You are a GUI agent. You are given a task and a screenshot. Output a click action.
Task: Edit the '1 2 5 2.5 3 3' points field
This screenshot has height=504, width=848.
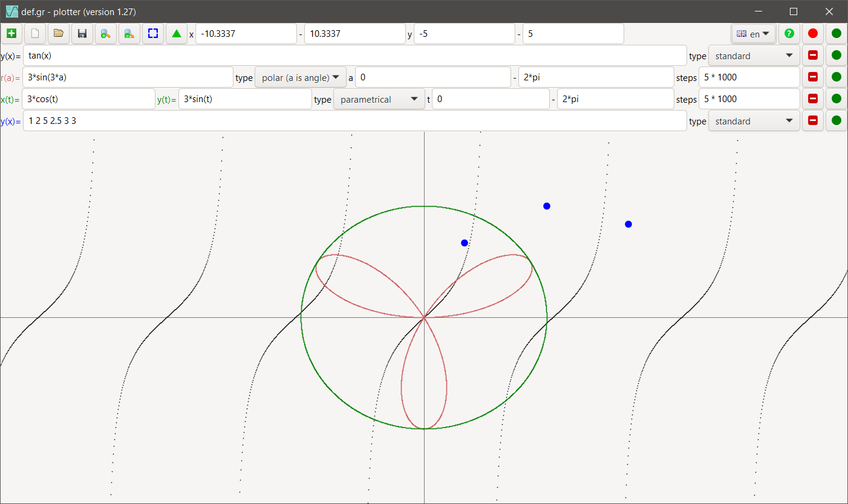355,121
